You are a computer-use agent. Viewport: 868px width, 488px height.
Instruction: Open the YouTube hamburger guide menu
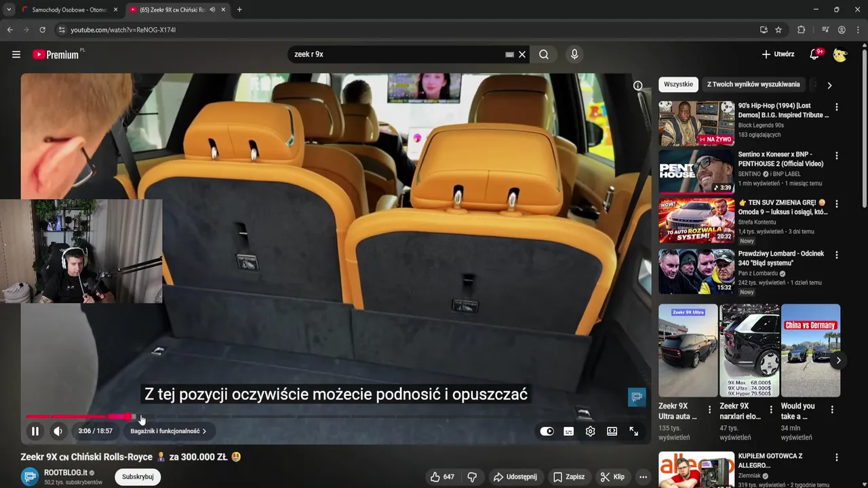point(16,54)
